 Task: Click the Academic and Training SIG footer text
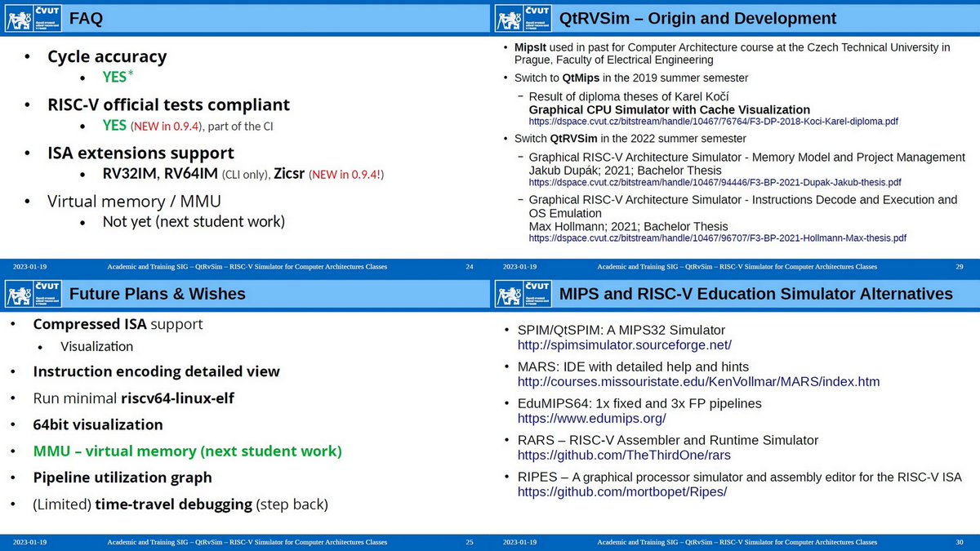[x=248, y=267]
